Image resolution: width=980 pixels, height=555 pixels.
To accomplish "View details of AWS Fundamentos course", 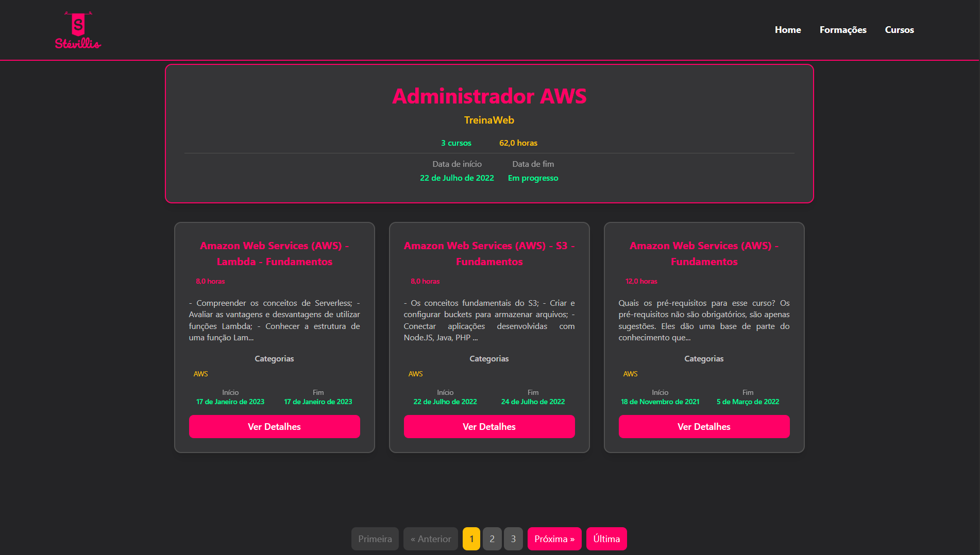I will [704, 426].
